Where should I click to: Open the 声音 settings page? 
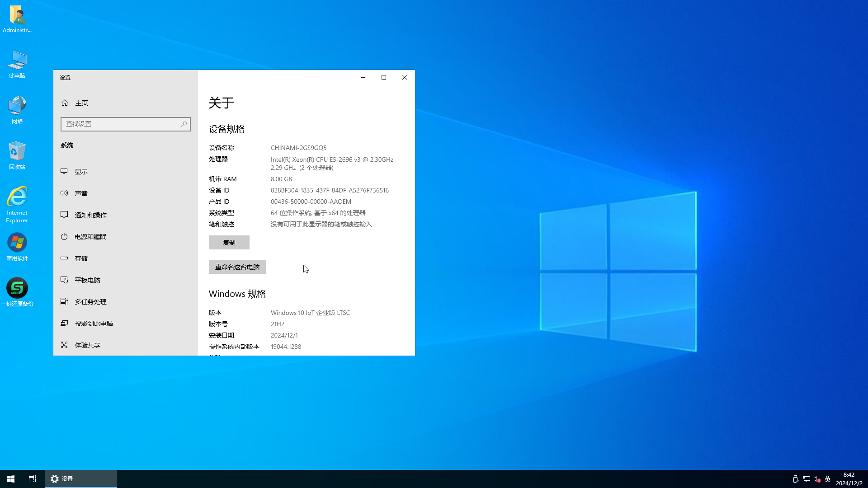pos(126,193)
